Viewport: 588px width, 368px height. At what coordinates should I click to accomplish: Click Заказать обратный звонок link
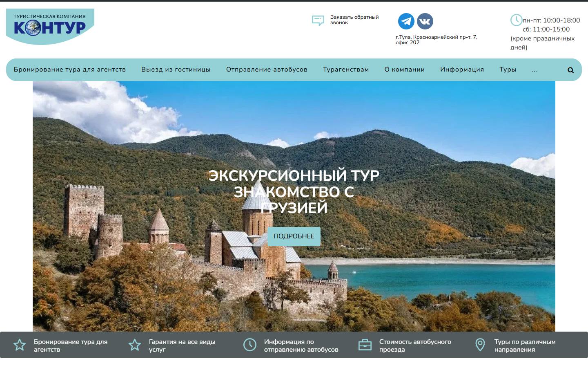[x=354, y=20]
